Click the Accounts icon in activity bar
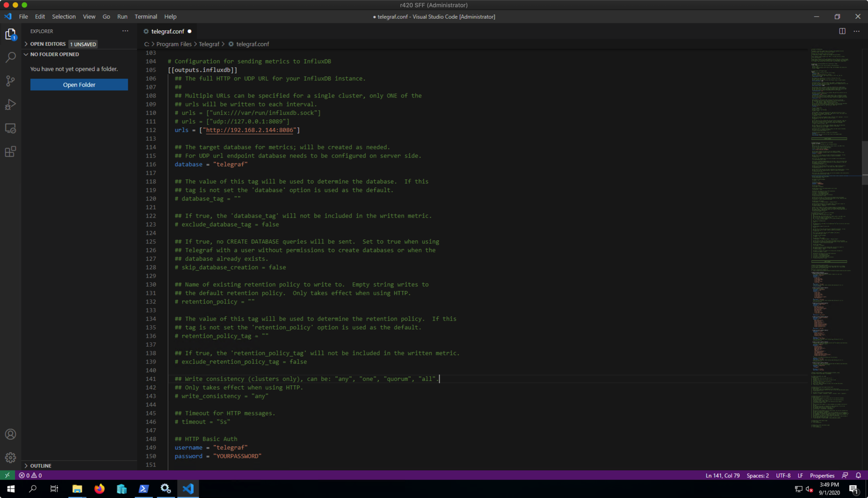The width and height of the screenshot is (868, 498). (x=11, y=434)
